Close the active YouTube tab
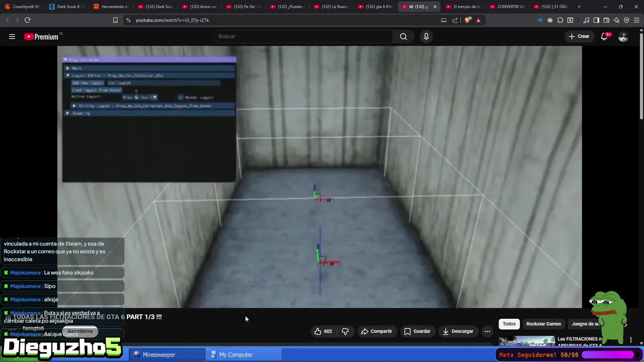The width and height of the screenshot is (644, 362). coord(435,7)
